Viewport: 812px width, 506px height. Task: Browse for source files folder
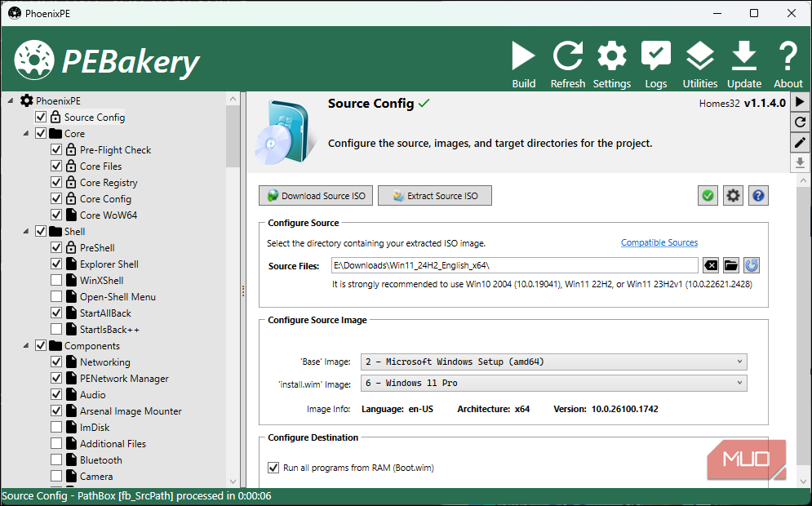(x=730, y=266)
